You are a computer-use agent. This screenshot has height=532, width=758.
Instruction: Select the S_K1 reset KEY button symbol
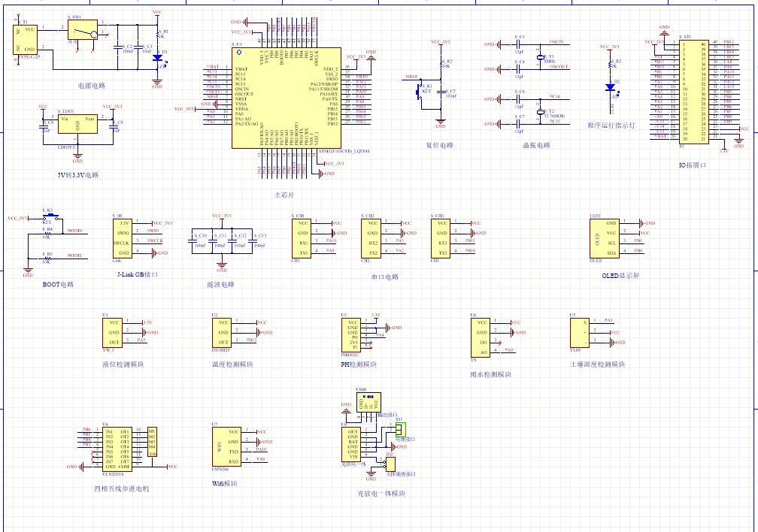click(420, 91)
